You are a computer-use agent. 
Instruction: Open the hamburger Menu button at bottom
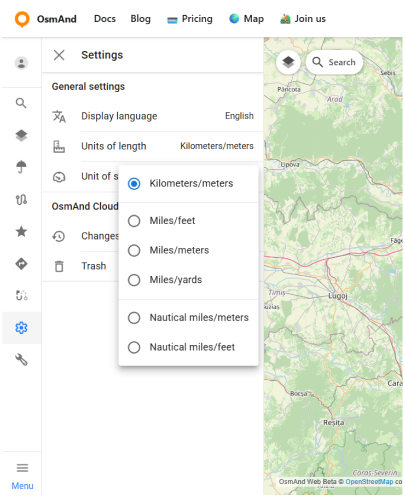[x=22, y=476]
